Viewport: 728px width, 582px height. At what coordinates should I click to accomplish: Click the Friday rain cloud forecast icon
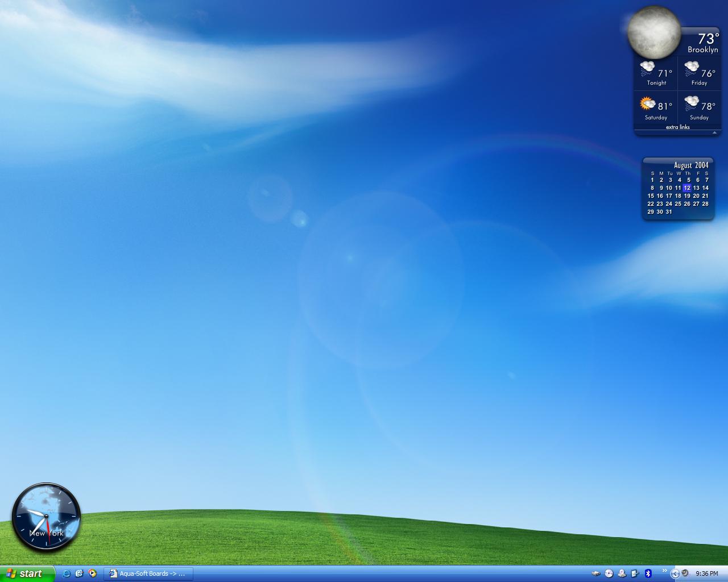[692, 69]
